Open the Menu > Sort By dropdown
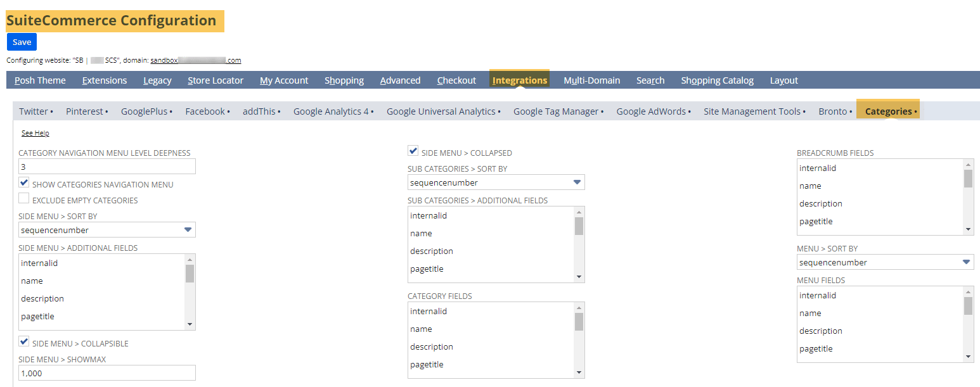 (x=886, y=262)
